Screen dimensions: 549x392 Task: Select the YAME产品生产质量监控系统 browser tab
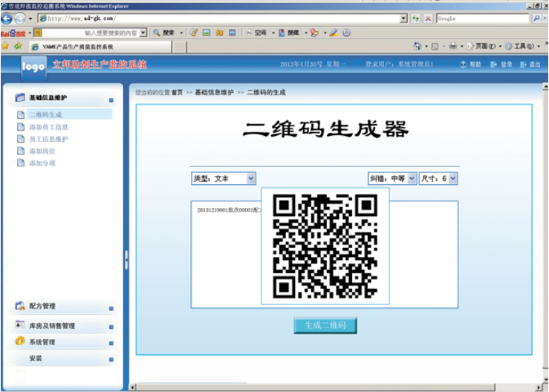click(x=101, y=47)
